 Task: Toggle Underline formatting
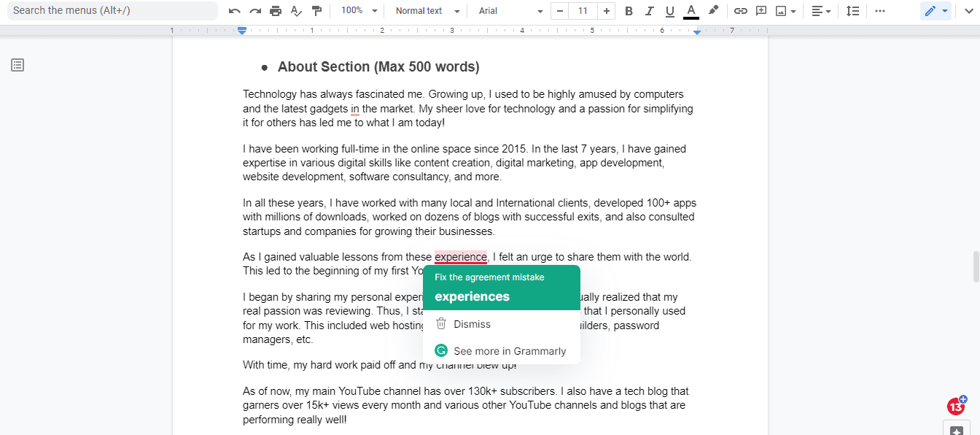tap(669, 11)
